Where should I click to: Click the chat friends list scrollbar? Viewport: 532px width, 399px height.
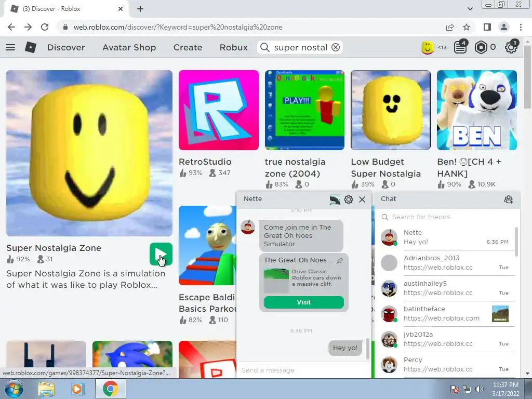tap(516, 242)
